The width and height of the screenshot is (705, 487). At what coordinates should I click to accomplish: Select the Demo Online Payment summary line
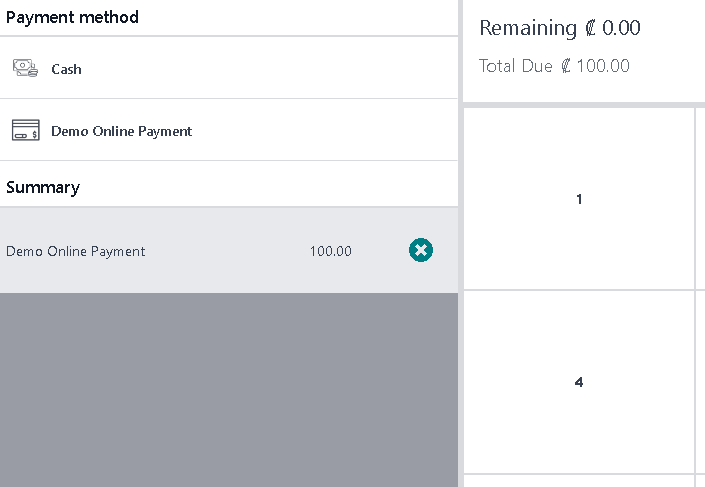(x=229, y=250)
